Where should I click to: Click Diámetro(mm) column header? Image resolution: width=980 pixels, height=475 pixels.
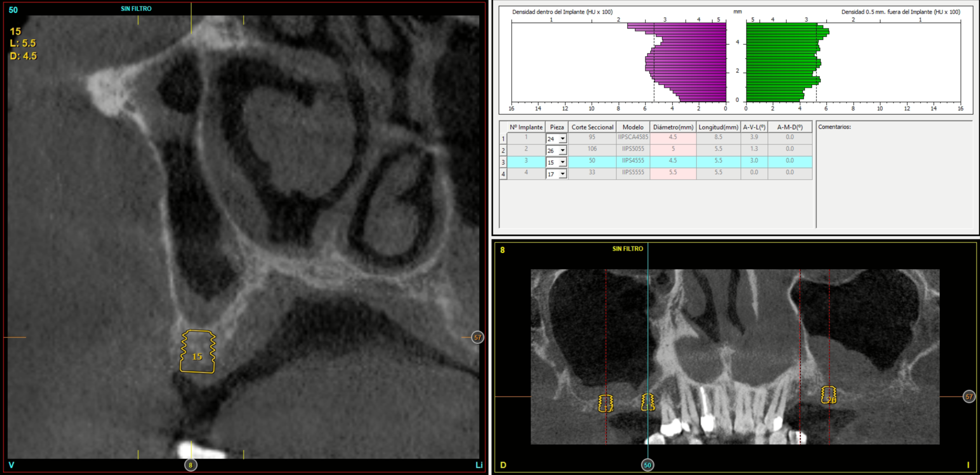(x=673, y=127)
